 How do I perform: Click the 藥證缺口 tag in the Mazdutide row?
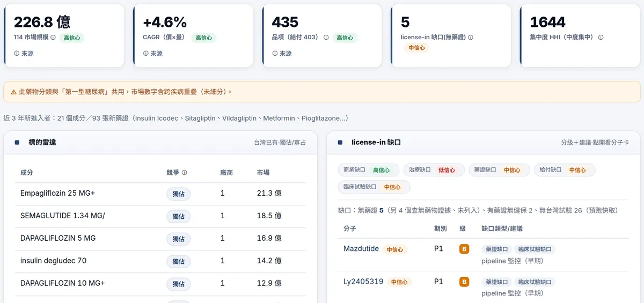click(496, 249)
